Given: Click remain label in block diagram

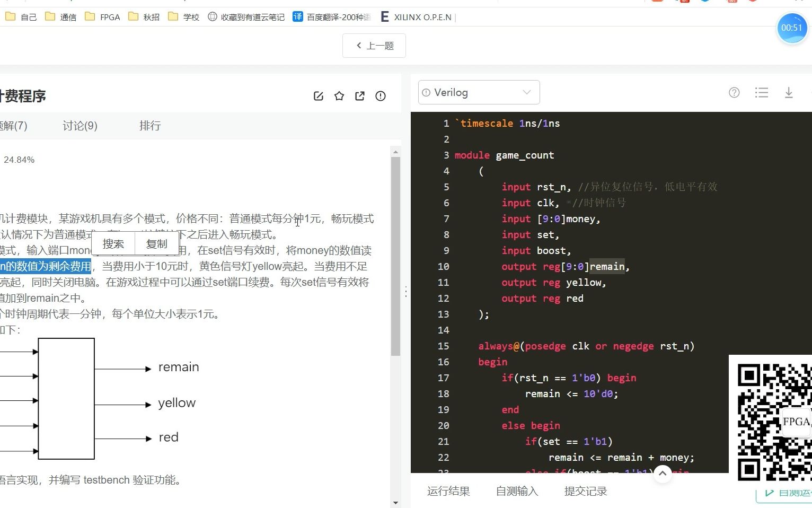Looking at the screenshot, I should point(179,367).
